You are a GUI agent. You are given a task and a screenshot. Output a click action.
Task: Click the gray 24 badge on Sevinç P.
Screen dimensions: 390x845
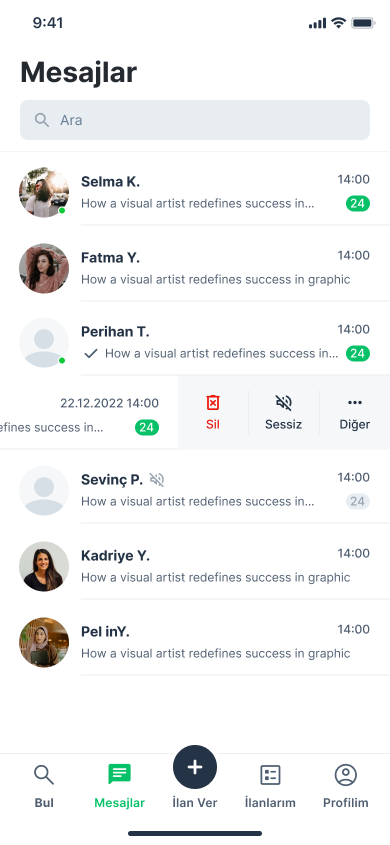tap(358, 501)
